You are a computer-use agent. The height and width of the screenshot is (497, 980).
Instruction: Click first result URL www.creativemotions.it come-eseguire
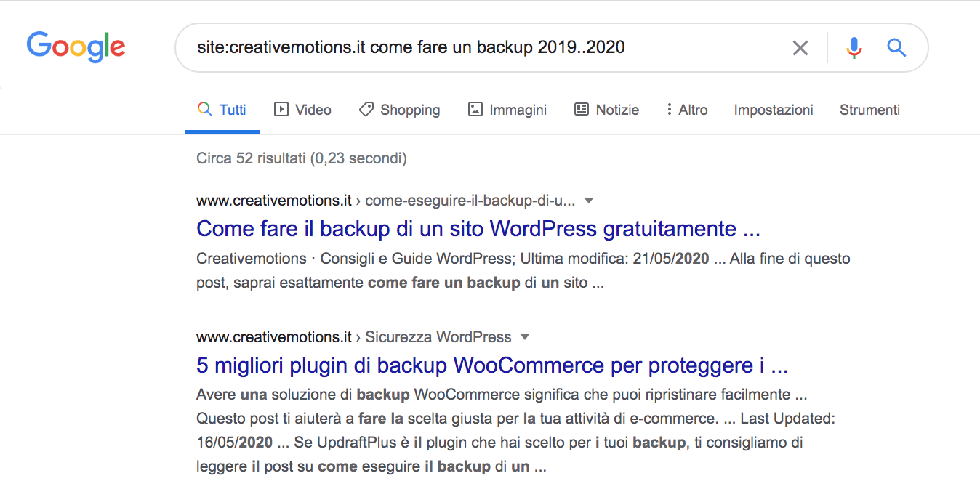click(x=385, y=201)
